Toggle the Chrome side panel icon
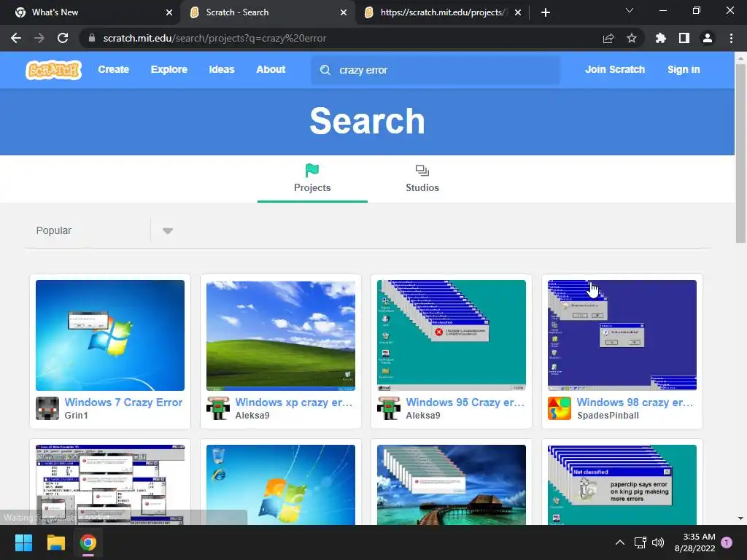Screen dimensions: 747x560 coord(684,38)
